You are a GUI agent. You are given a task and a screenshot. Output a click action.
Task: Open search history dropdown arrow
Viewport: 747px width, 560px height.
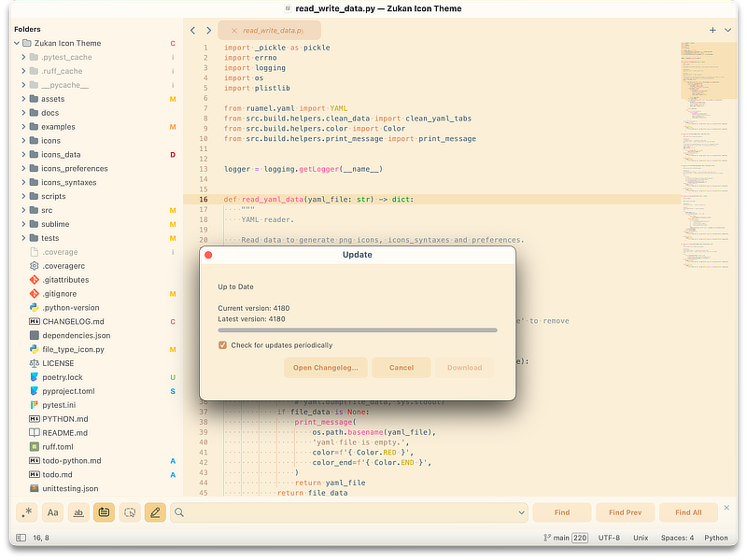521,512
